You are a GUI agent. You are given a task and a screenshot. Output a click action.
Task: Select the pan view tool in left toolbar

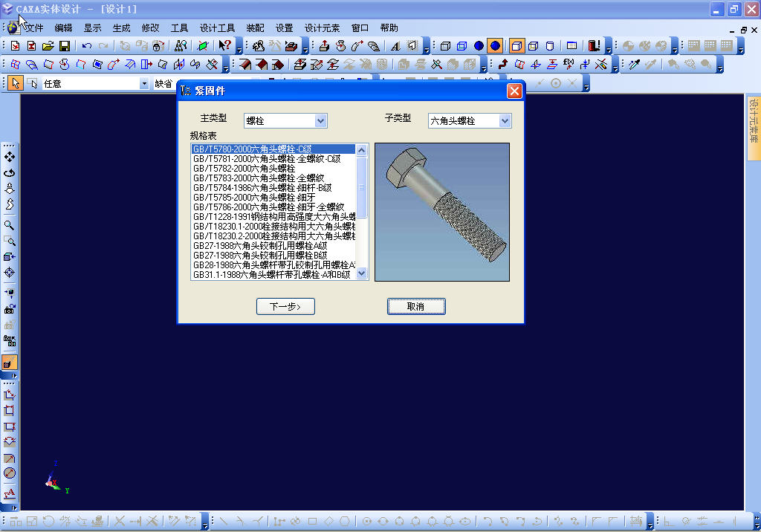point(9,157)
